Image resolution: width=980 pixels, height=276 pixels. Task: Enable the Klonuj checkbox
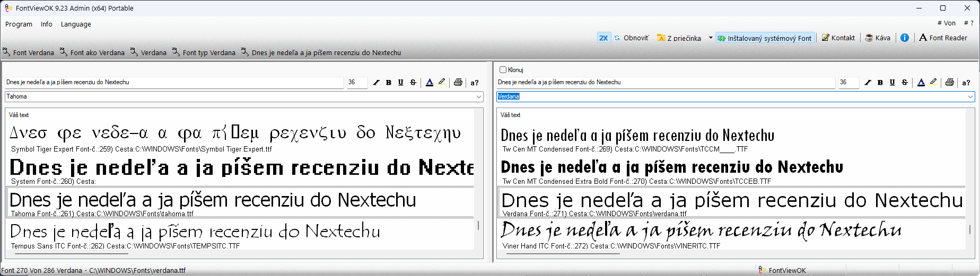[x=503, y=70]
